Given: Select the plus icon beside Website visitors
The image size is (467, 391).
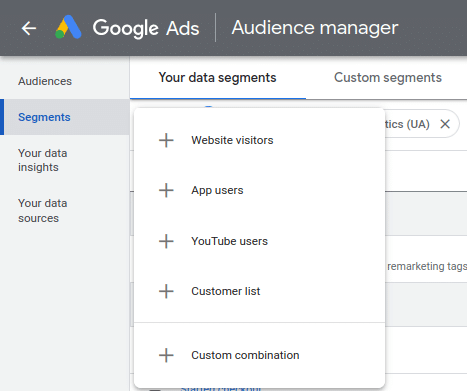Looking at the screenshot, I should [x=166, y=140].
